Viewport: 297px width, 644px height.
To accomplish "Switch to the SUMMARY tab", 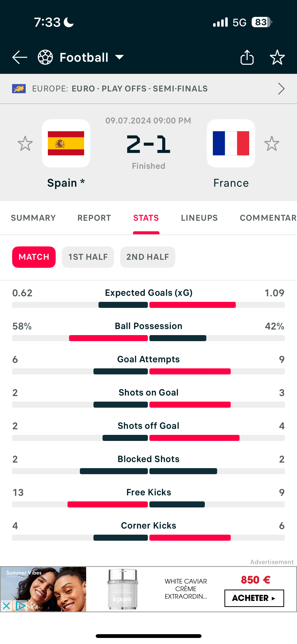I will [x=33, y=218].
